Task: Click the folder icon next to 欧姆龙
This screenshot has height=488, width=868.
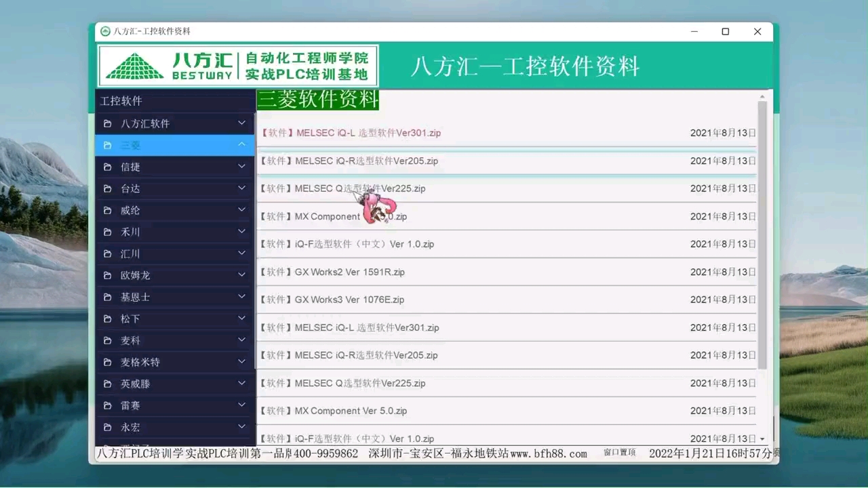Action: point(108,275)
